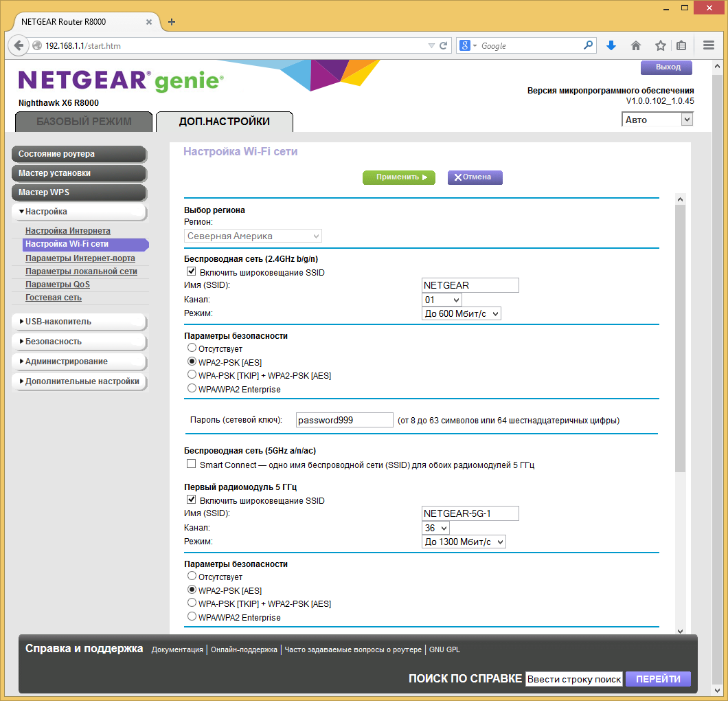Show URL history dropdown arrow in the address bar
Viewport: 728px width, 701px height.
coord(431,45)
